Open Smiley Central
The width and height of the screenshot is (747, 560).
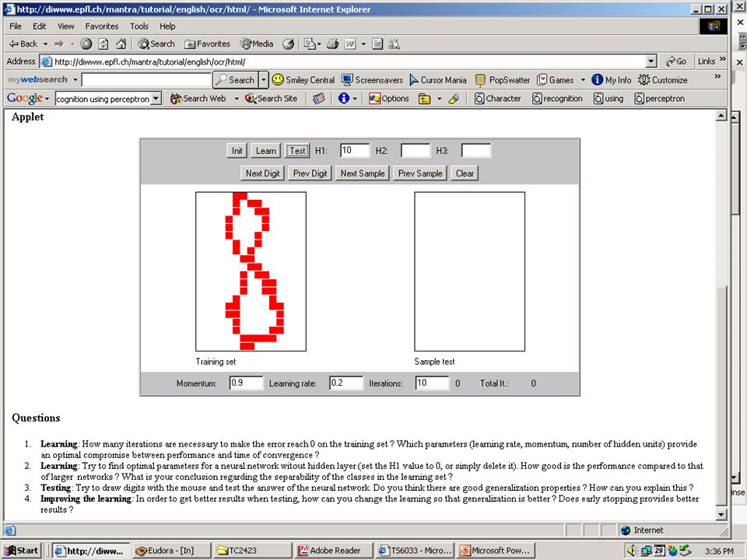(x=303, y=80)
